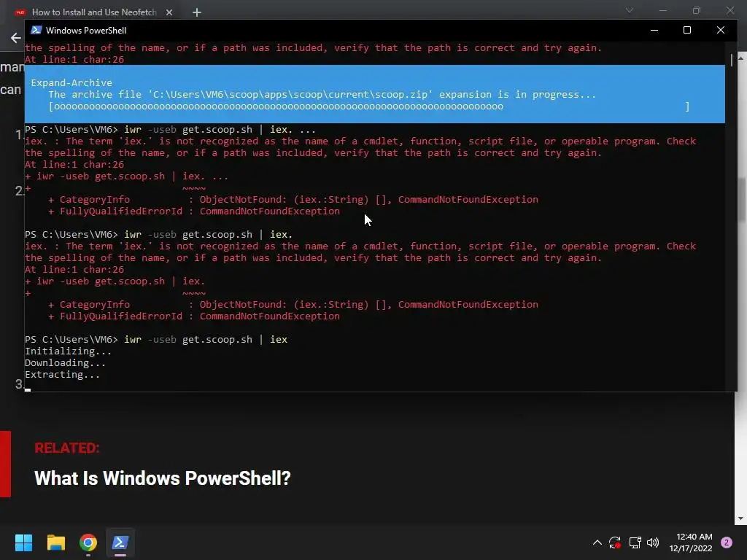This screenshot has height=560, width=747.
Task: Open the sync update tray icon
Action: point(614,542)
